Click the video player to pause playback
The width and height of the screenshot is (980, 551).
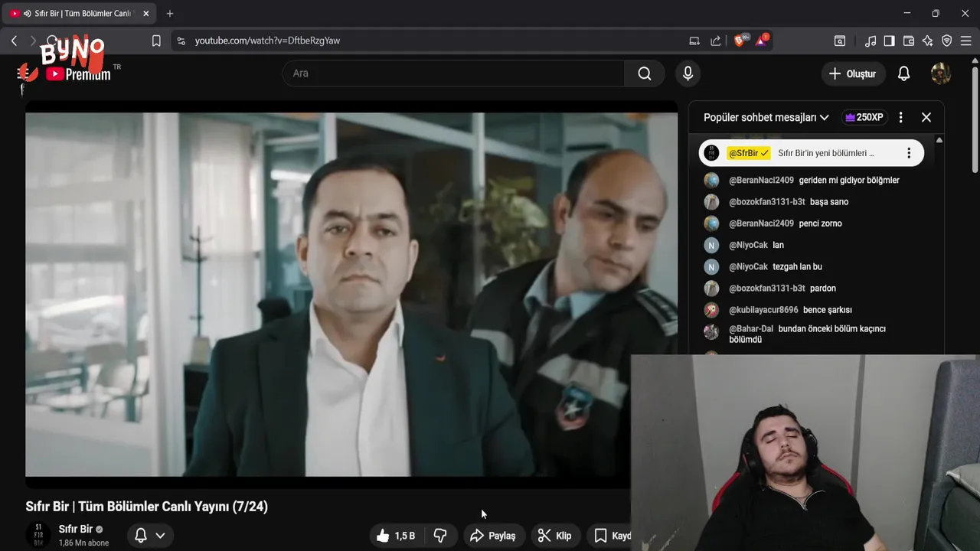pyautogui.click(x=351, y=295)
